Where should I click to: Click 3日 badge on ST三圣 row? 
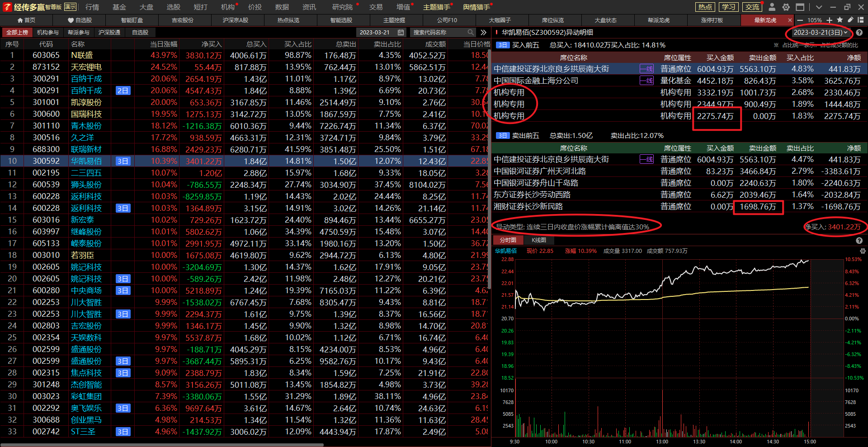coord(123,432)
